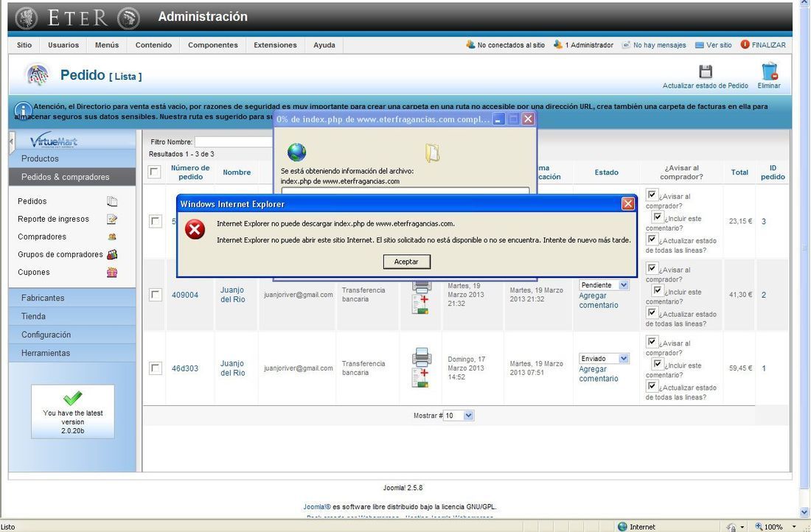811x532 pixels.
Task: Click the Eliminar trash can icon
Action: pos(769,71)
